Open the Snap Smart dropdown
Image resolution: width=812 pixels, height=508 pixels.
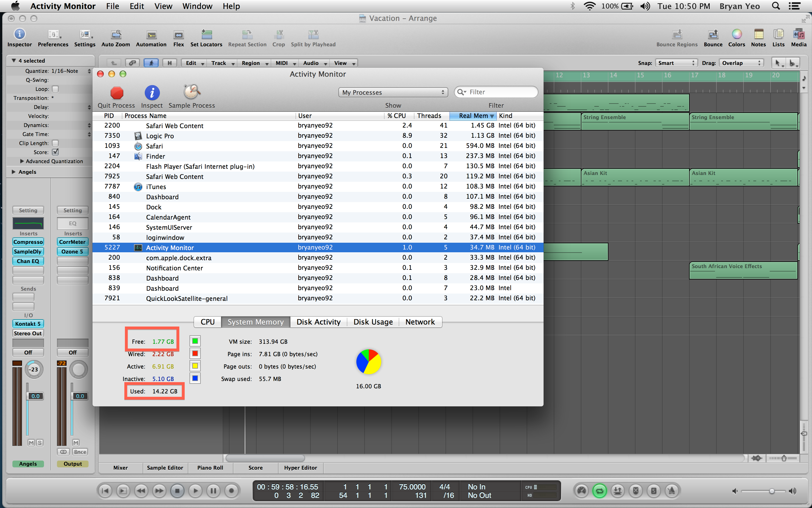click(x=676, y=63)
